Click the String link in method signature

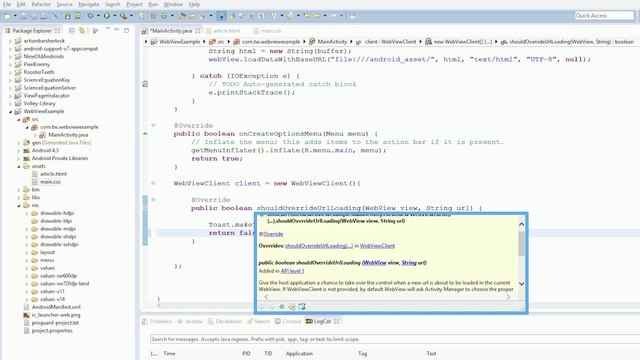[409, 262]
